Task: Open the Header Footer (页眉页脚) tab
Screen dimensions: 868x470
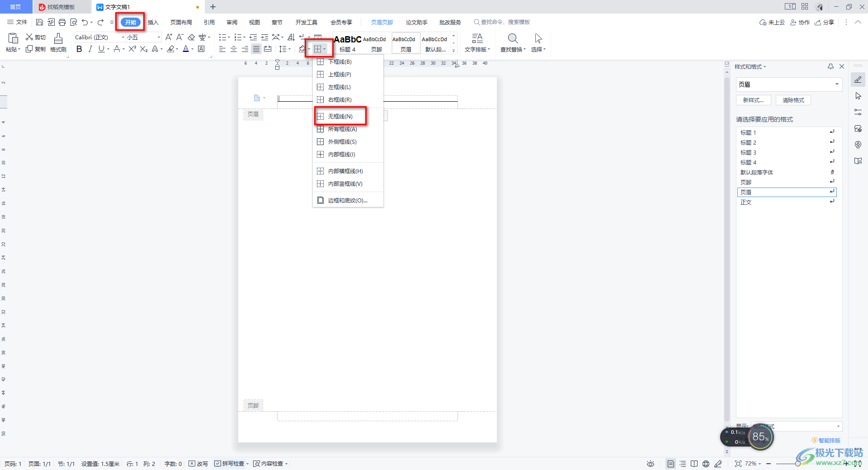Action: (x=382, y=22)
